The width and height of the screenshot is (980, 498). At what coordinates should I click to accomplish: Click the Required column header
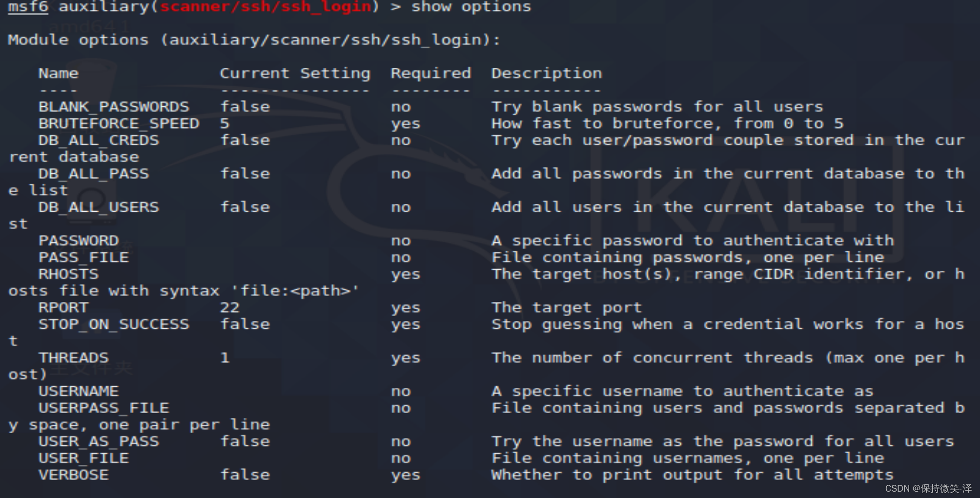[x=430, y=74]
